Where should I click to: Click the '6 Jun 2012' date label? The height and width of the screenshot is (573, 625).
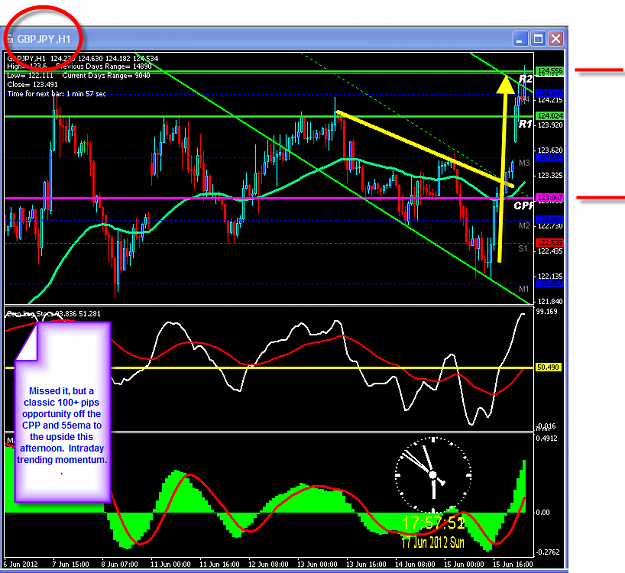[21, 564]
